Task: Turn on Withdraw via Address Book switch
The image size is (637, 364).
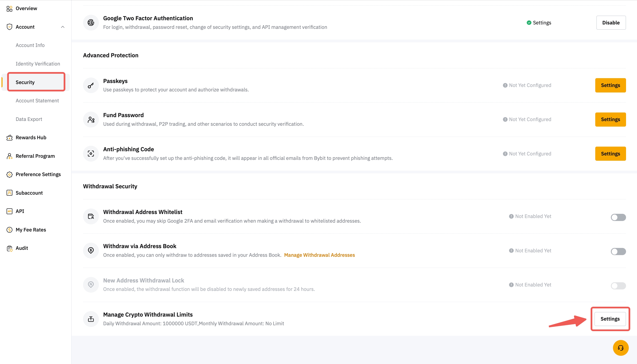Action: click(618, 251)
